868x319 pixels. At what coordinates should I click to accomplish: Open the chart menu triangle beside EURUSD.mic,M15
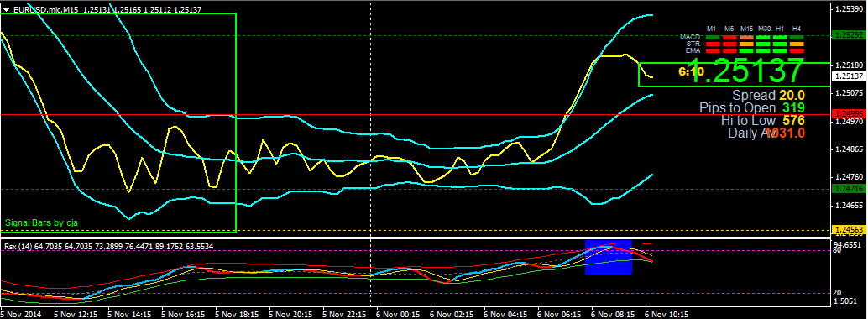point(6,9)
